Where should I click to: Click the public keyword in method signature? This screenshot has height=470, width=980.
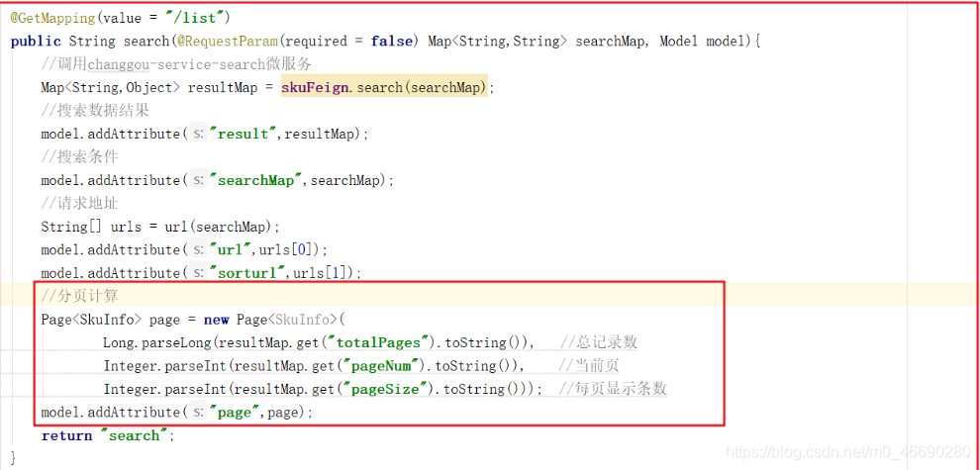click(x=36, y=42)
